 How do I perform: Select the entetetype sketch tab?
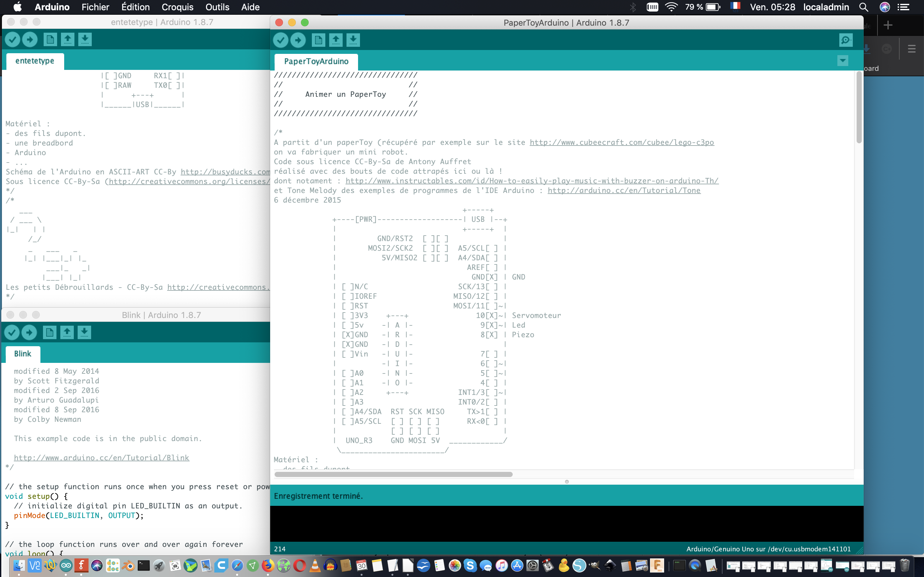[35, 61]
